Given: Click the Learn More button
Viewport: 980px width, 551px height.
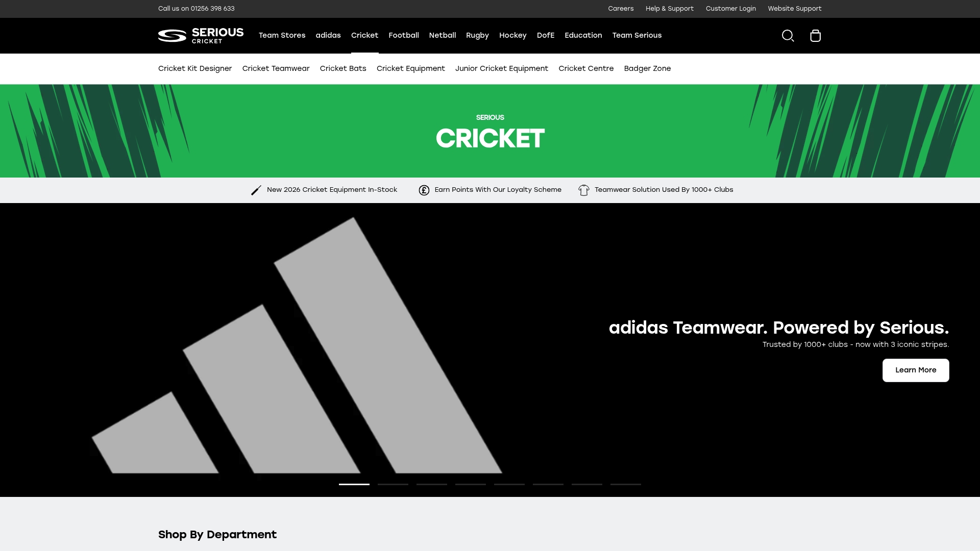Looking at the screenshot, I should [915, 370].
